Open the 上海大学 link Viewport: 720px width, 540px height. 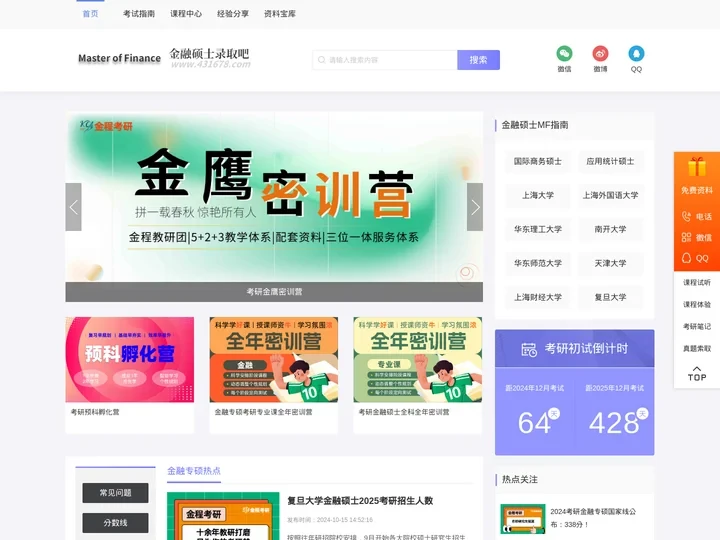coord(538,195)
